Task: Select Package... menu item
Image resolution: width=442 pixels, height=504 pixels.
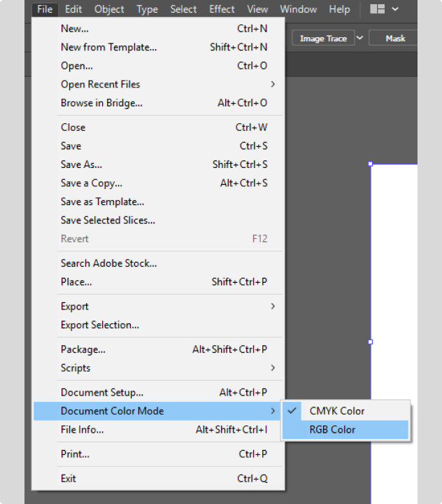Action: click(x=159, y=349)
